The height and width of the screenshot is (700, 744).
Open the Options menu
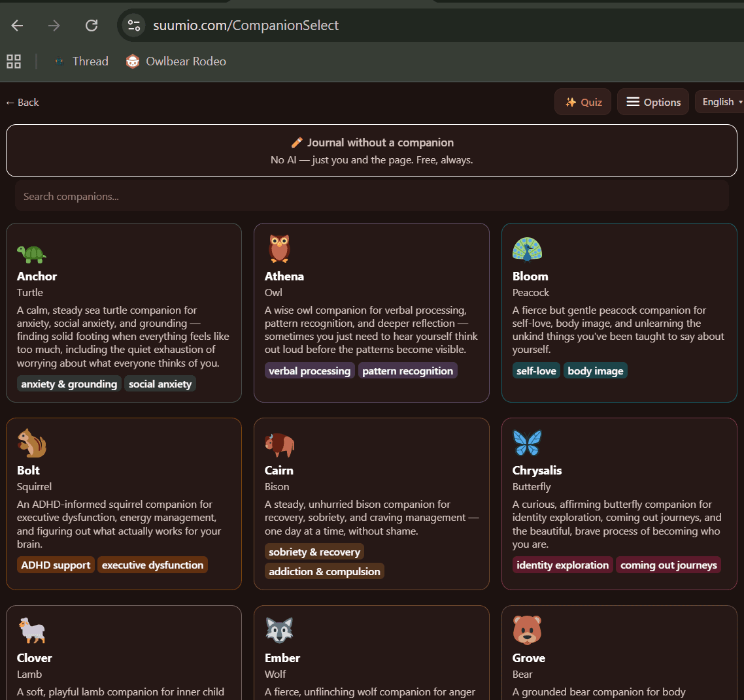click(x=653, y=102)
